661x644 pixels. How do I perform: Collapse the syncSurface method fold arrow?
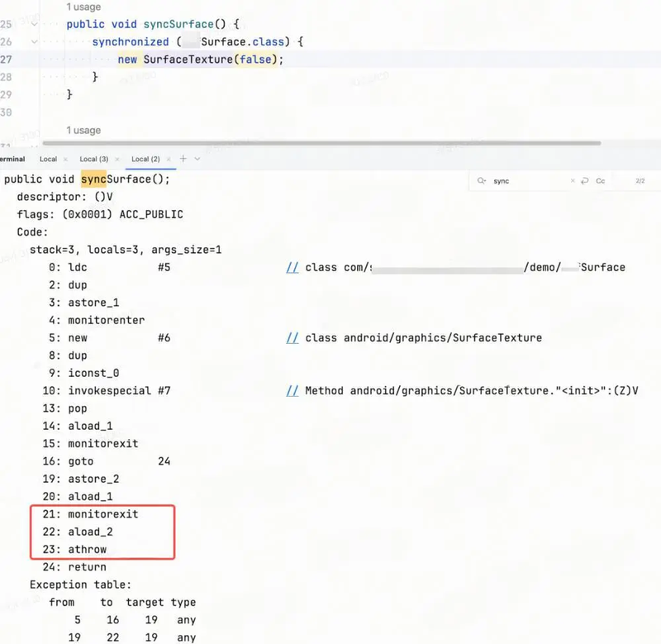click(x=34, y=24)
